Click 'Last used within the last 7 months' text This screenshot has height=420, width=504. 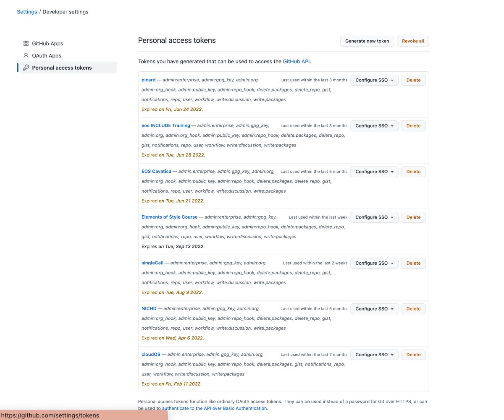(314, 355)
